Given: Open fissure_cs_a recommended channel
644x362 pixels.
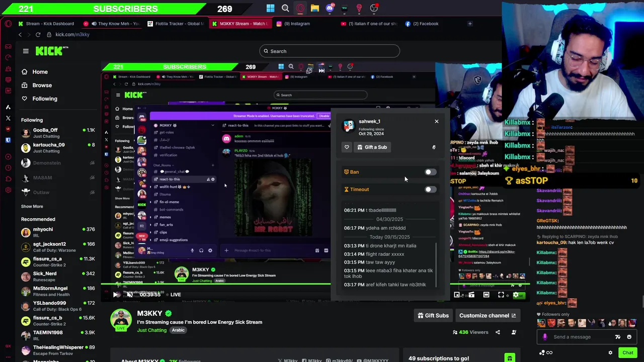Looking at the screenshot, I should 57,261.
